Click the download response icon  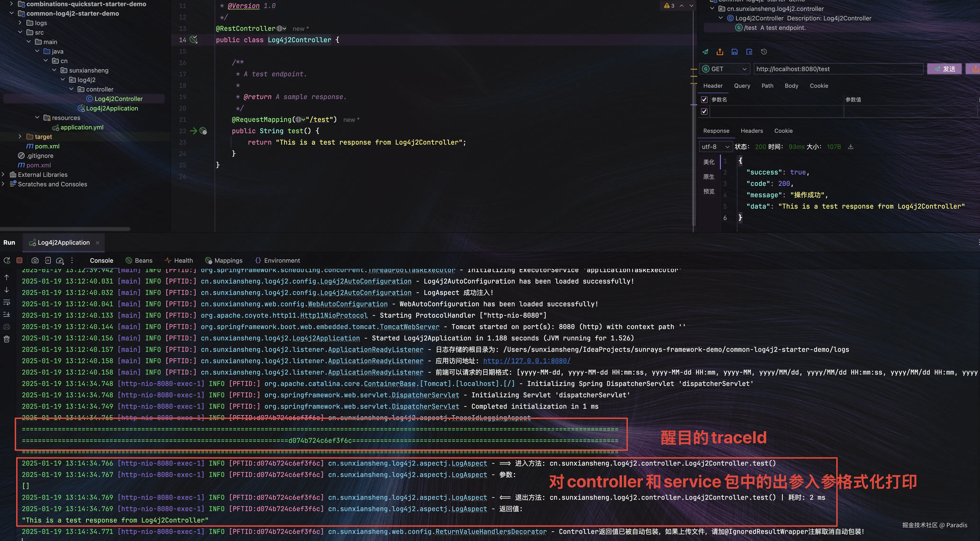(x=851, y=147)
